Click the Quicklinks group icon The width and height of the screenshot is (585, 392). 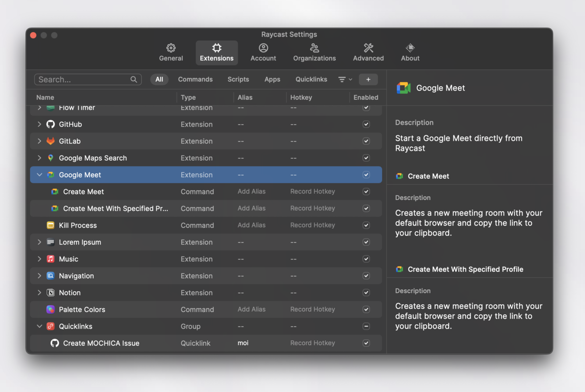coord(51,326)
